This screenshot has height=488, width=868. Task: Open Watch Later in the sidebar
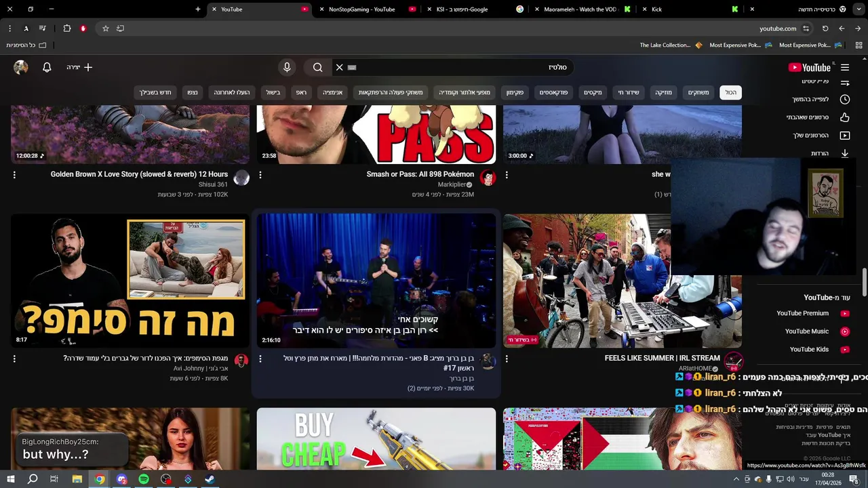click(x=819, y=99)
